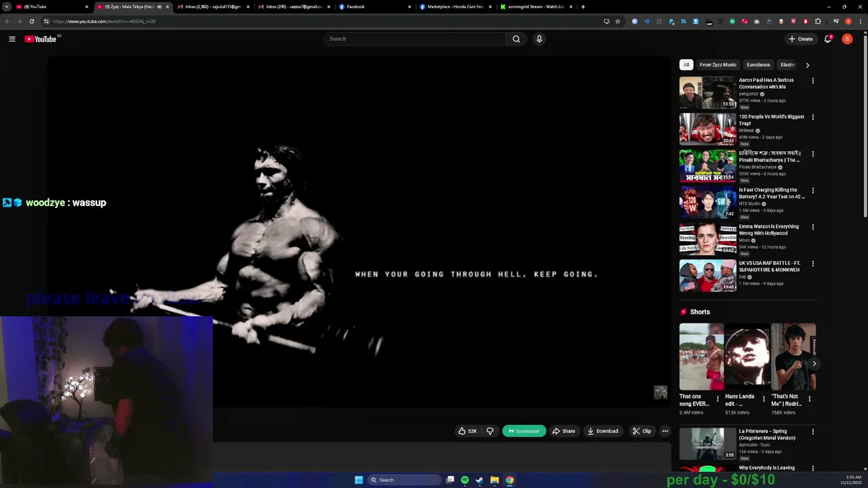Click the Create button
The height and width of the screenshot is (488, 868).
(800, 39)
